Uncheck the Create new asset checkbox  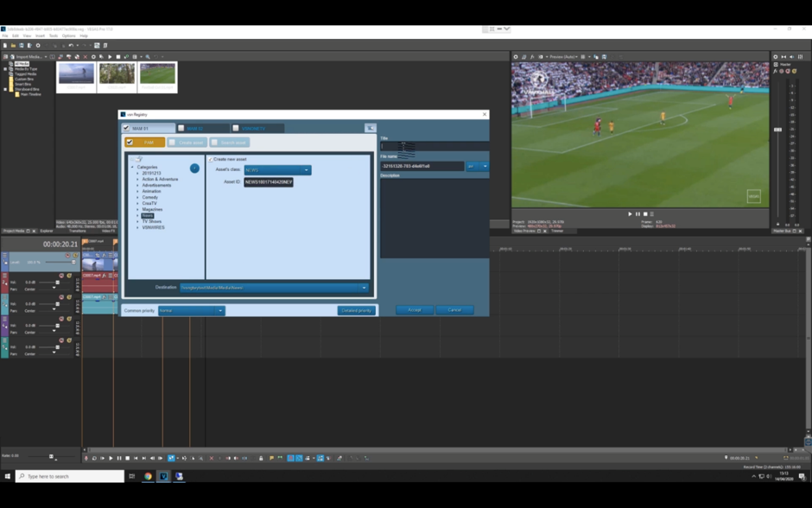tap(211, 160)
